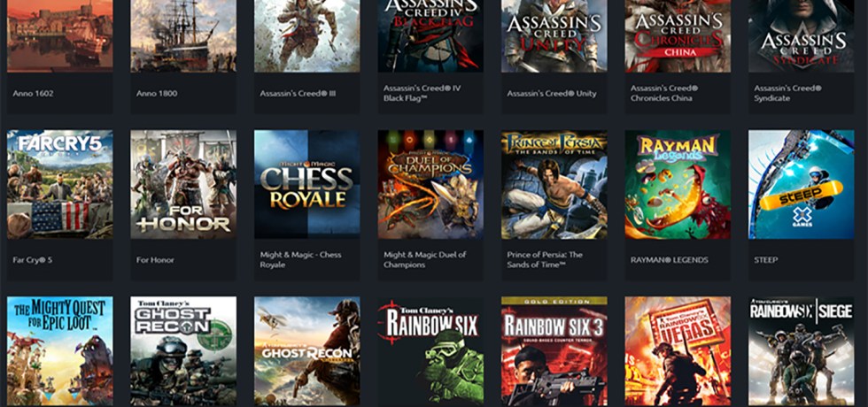Select the Rainbow Six 3 Gold Edition cover

(x=554, y=350)
